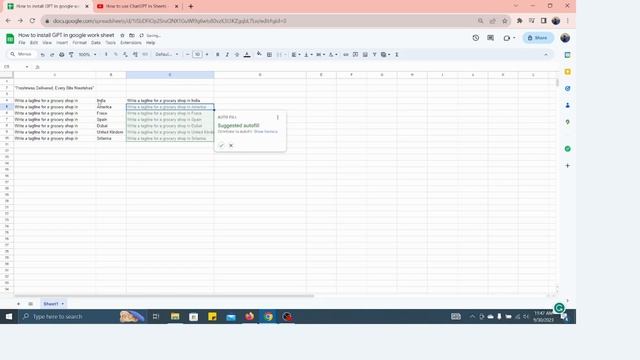Format selection as currency
640x360 pixels.
click(x=106, y=54)
